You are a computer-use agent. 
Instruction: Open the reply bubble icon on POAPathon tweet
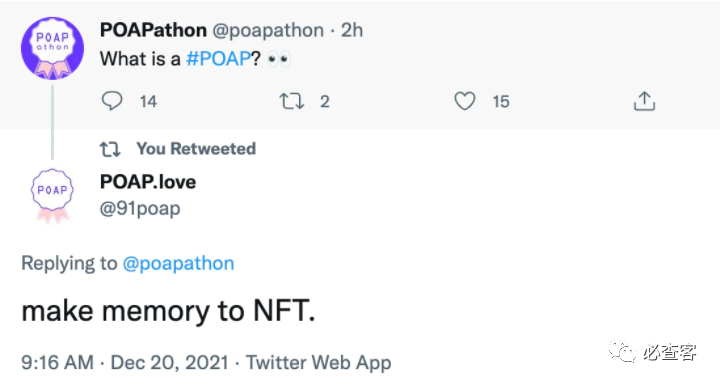coord(112,101)
